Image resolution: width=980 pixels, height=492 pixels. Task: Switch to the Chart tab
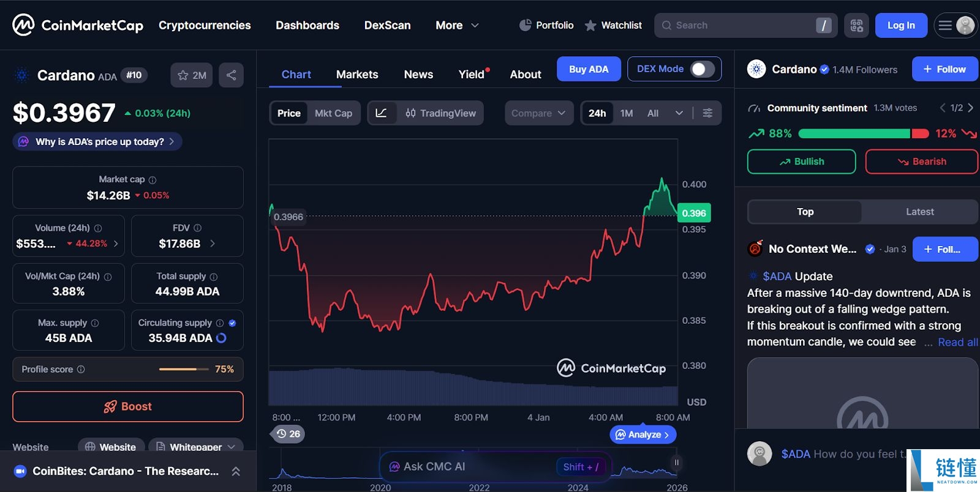[296, 74]
